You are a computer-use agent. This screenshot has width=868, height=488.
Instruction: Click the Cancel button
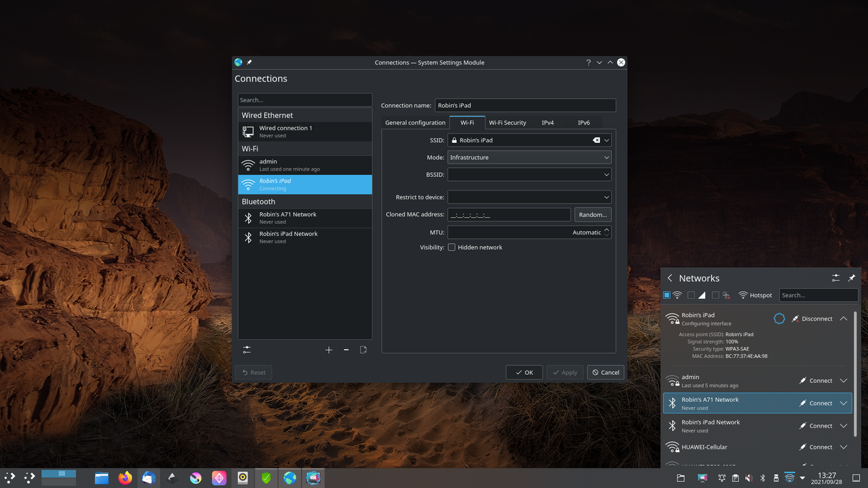tap(606, 372)
